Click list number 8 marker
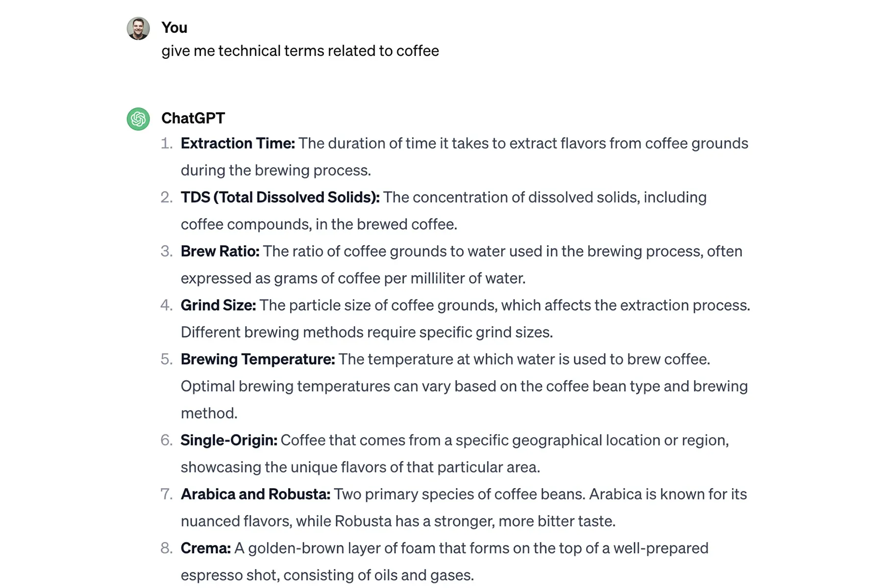The width and height of the screenshot is (882, 588). tap(167, 548)
